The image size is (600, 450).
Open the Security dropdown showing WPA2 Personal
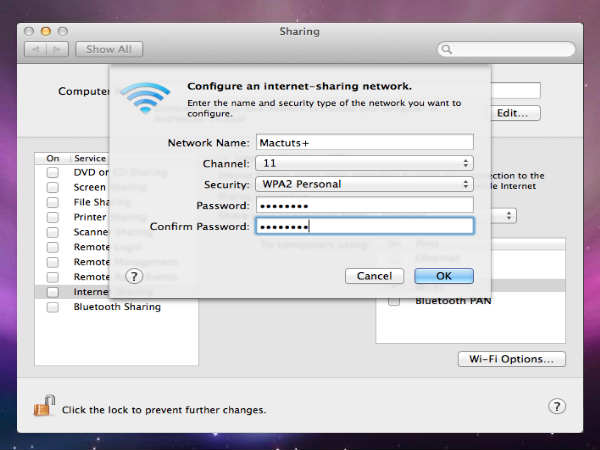coord(363,184)
